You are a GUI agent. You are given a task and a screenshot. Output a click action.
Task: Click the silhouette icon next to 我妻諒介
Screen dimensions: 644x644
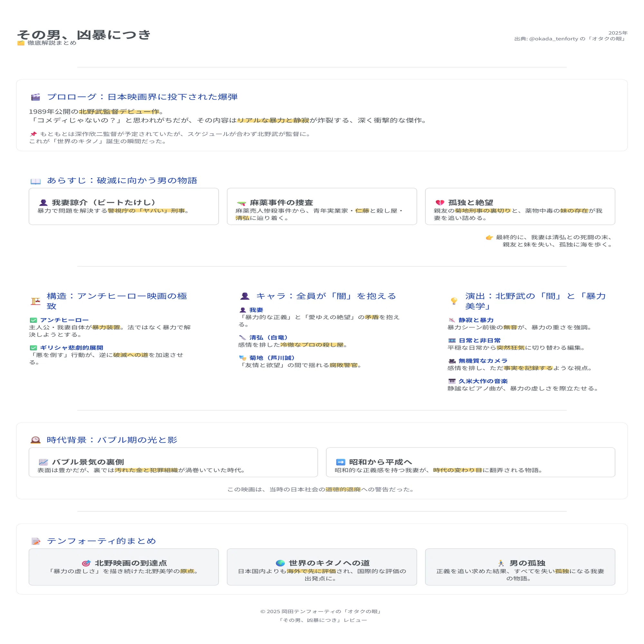(x=43, y=203)
